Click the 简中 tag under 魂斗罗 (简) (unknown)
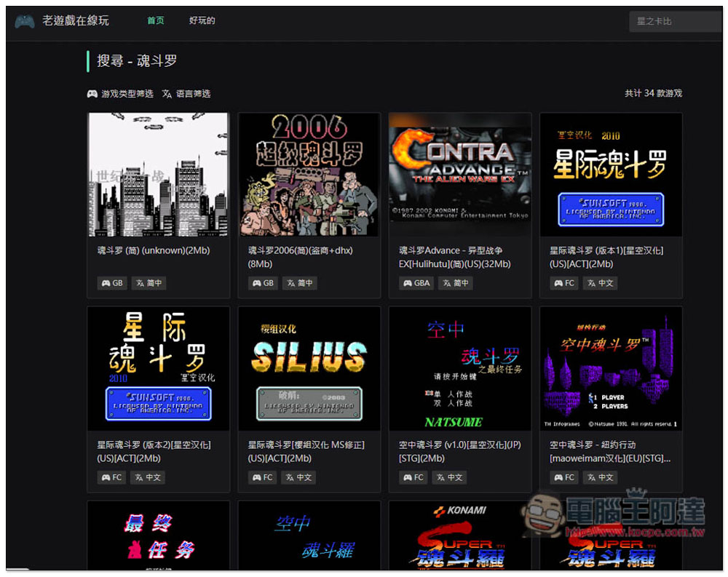The image size is (728, 577). pos(149,283)
